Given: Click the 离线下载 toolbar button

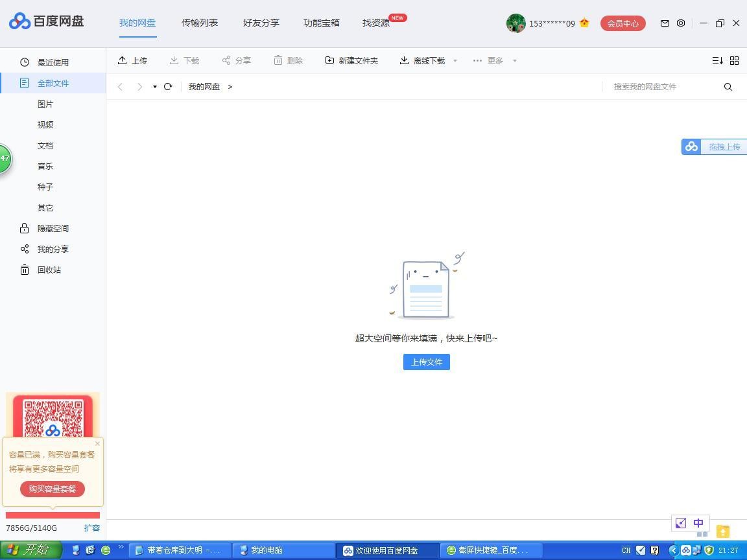Looking at the screenshot, I should (422, 60).
